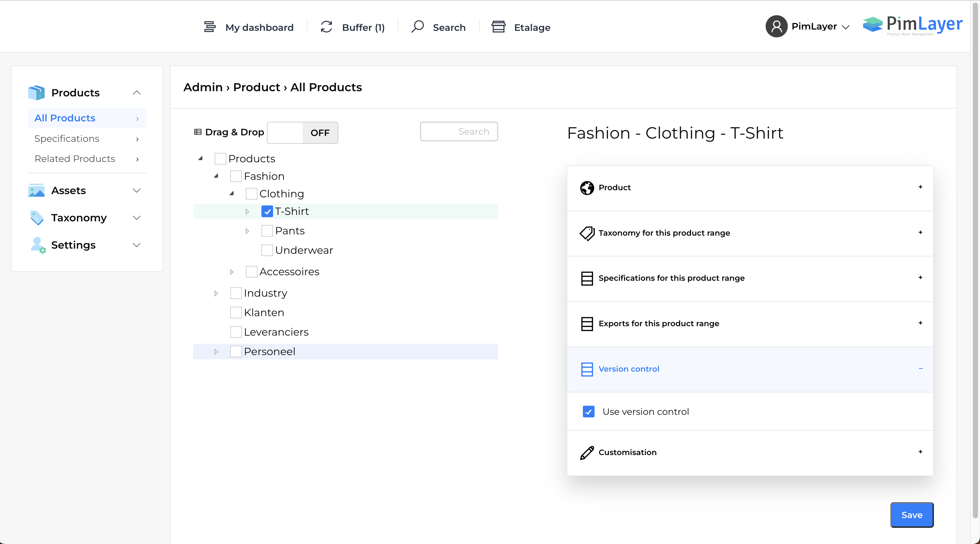This screenshot has width=980, height=544.
Task: Click the Customisation pencil icon
Action: pos(587,452)
